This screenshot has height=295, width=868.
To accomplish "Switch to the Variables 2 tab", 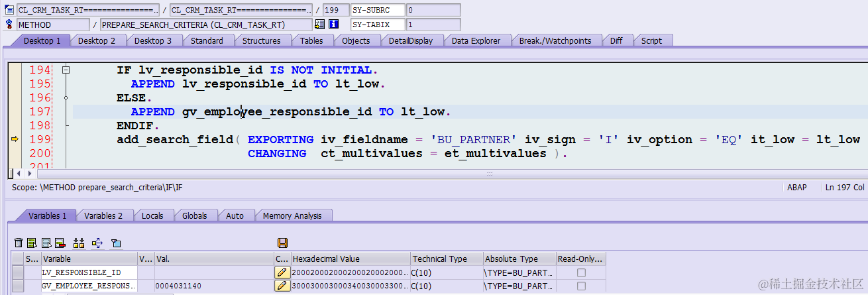I will (x=103, y=215).
